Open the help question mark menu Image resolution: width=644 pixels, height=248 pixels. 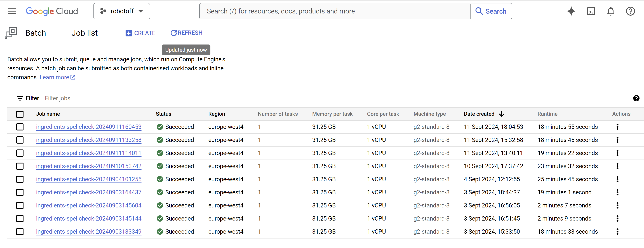(x=630, y=11)
